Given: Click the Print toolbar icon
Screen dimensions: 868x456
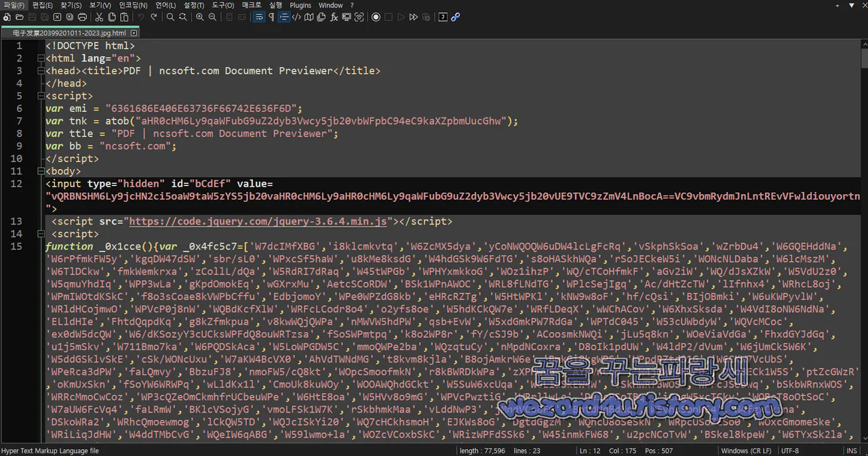Looking at the screenshot, I should (x=82, y=17).
